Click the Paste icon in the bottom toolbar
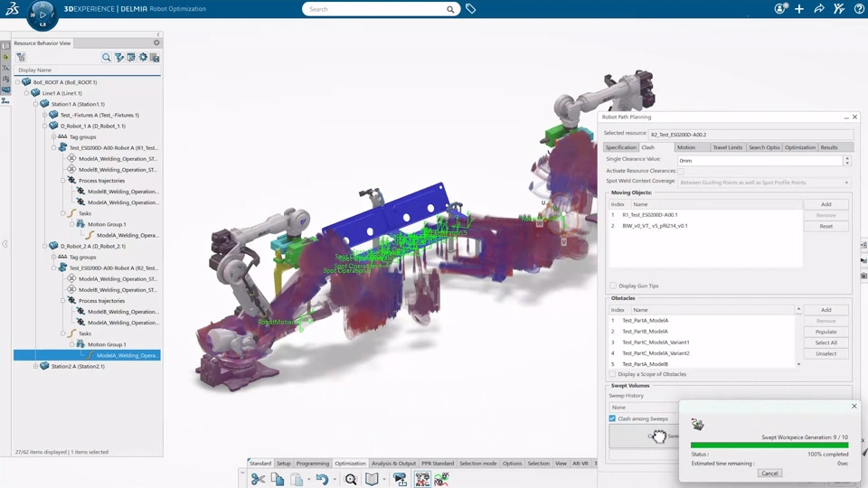This screenshot has width=868, height=488. click(x=297, y=479)
